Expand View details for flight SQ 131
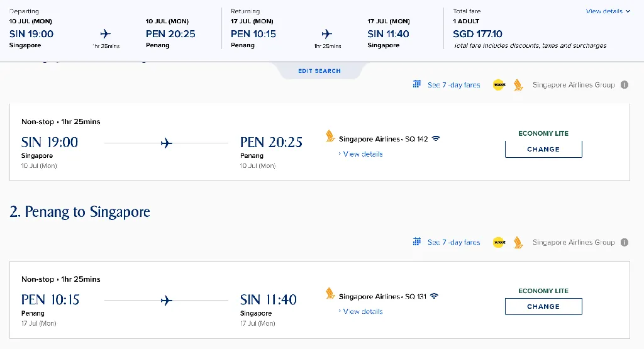Viewport: 644px width, 349px height. pyautogui.click(x=362, y=311)
